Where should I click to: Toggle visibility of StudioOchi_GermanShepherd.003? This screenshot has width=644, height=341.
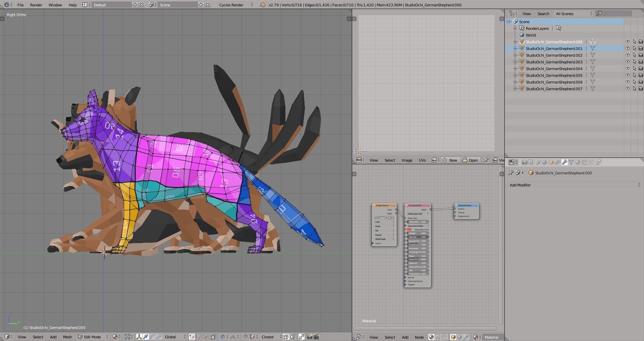tap(628, 62)
